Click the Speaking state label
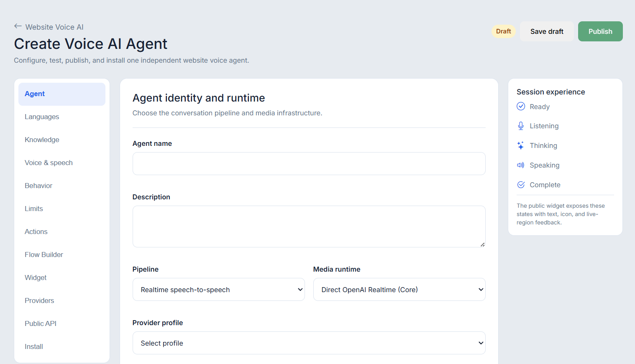 point(545,165)
